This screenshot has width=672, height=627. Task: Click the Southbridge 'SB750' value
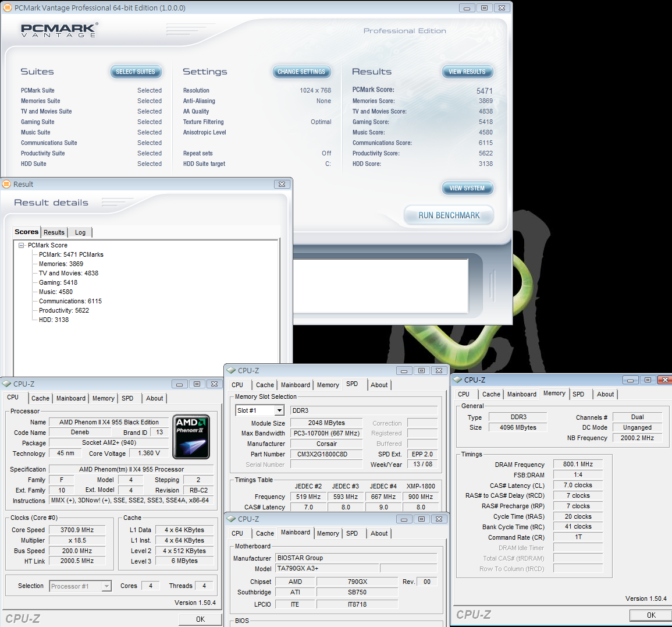[x=357, y=592]
